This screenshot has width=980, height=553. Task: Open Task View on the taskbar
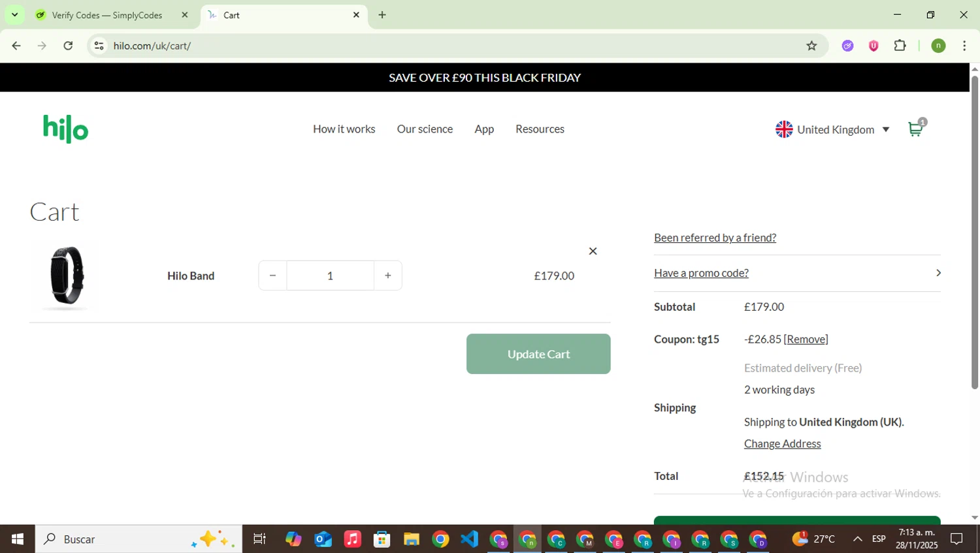click(x=259, y=539)
